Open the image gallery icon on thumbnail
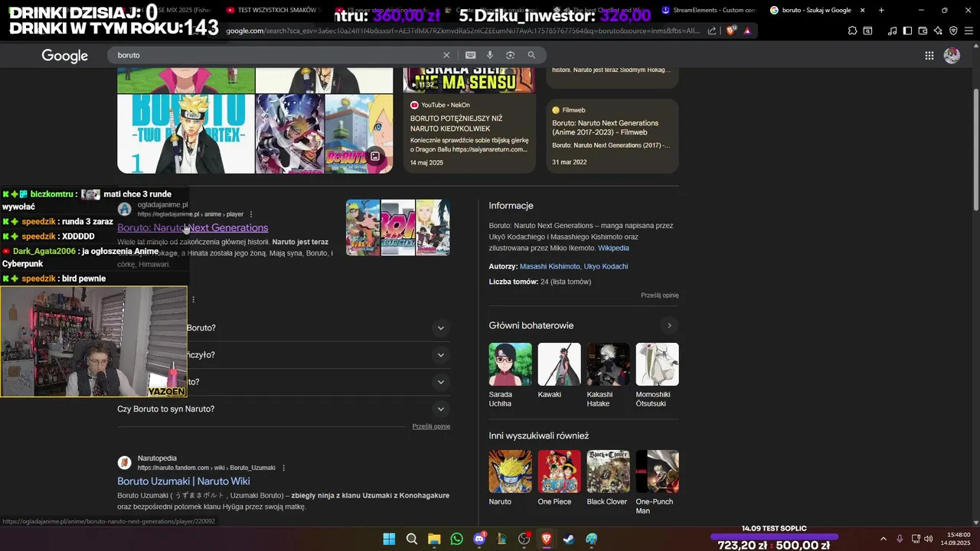Viewport: 980px width, 551px height. [x=375, y=156]
